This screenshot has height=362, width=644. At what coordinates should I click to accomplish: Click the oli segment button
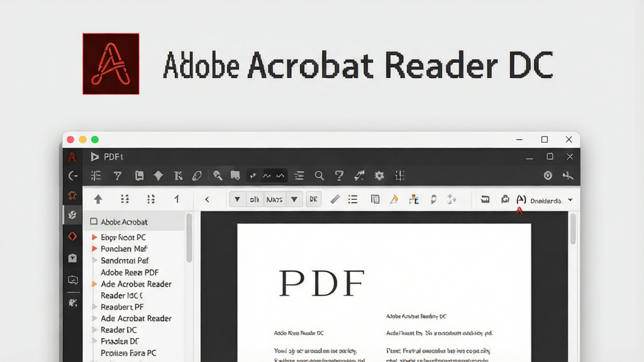click(255, 199)
